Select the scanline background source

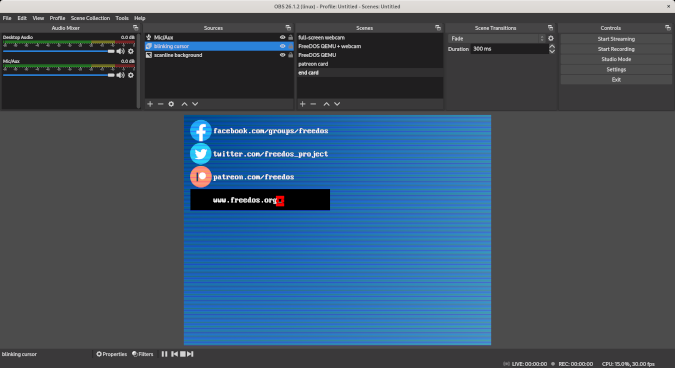(219, 55)
